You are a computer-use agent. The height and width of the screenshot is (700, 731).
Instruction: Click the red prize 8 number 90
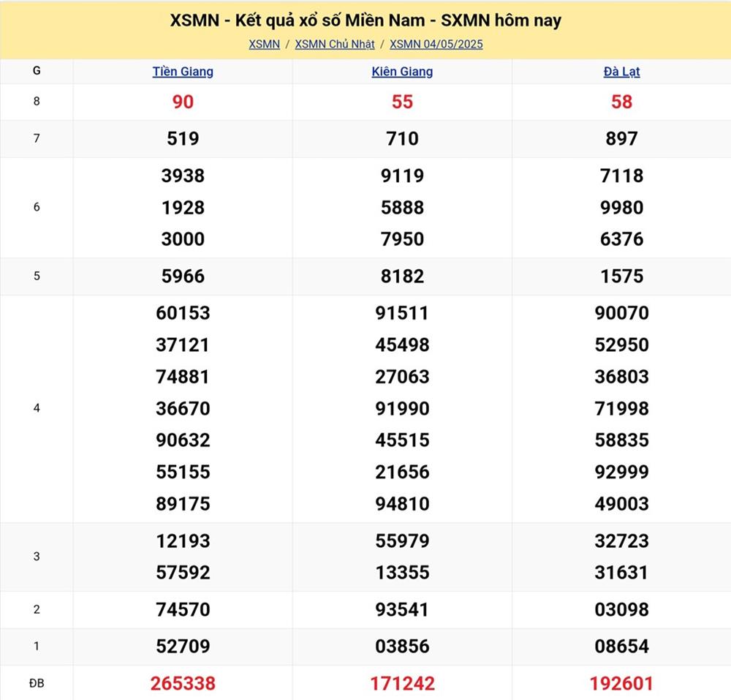(x=183, y=102)
